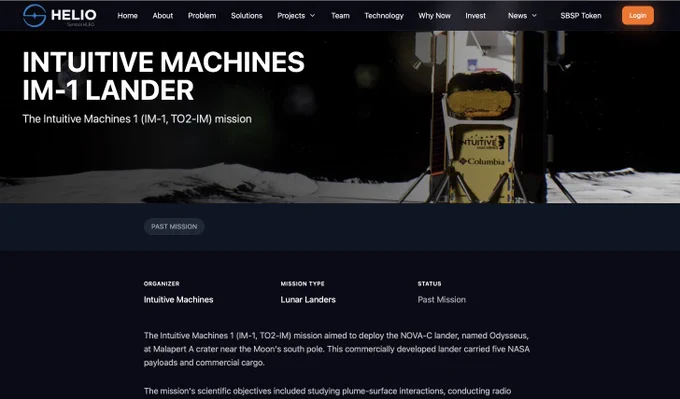Click the paragraph about NOVA-C lander Odysseus
The height and width of the screenshot is (399, 680).
337,349
